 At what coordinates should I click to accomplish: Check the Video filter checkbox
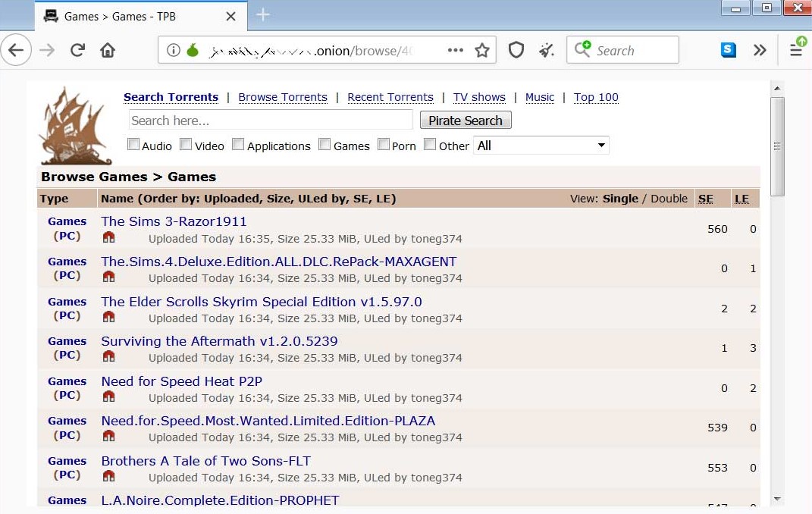186,145
